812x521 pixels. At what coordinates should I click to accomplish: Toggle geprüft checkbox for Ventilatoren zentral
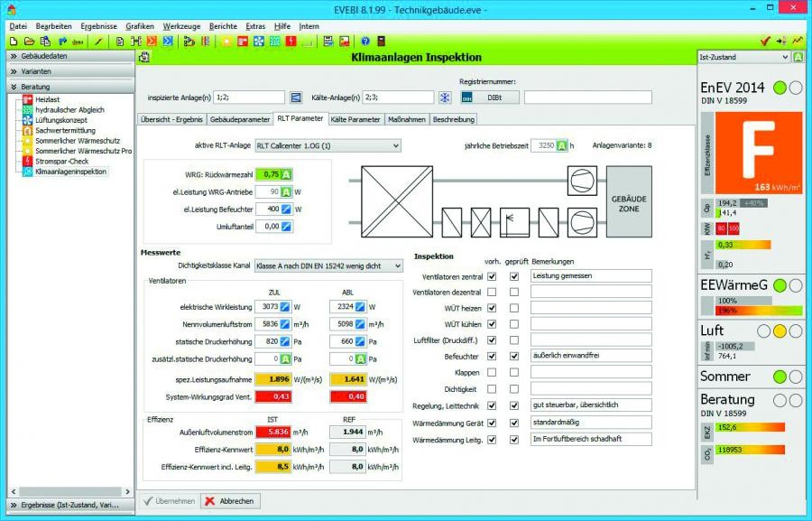coord(513,277)
